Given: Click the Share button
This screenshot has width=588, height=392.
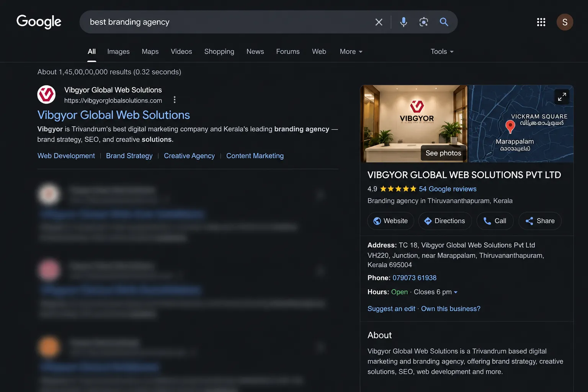Looking at the screenshot, I should 540,221.
